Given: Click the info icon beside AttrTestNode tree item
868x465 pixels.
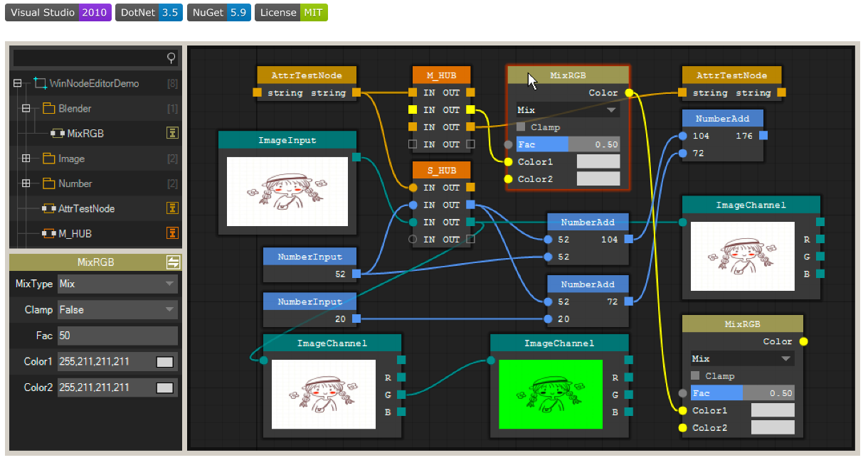Looking at the screenshot, I should coord(172,208).
